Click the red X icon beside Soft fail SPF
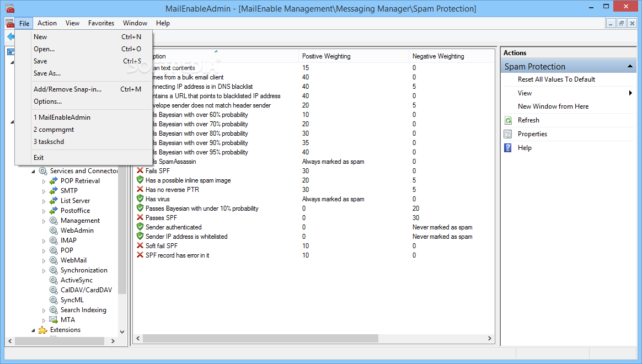The width and height of the screenshot is (642, 364). tap(140, 246)
